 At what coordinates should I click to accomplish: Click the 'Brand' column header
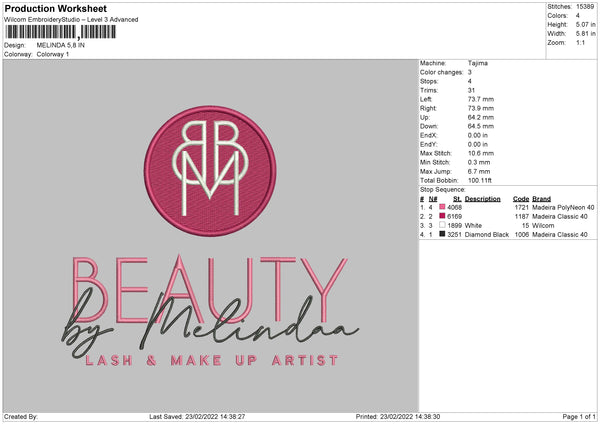541,199
